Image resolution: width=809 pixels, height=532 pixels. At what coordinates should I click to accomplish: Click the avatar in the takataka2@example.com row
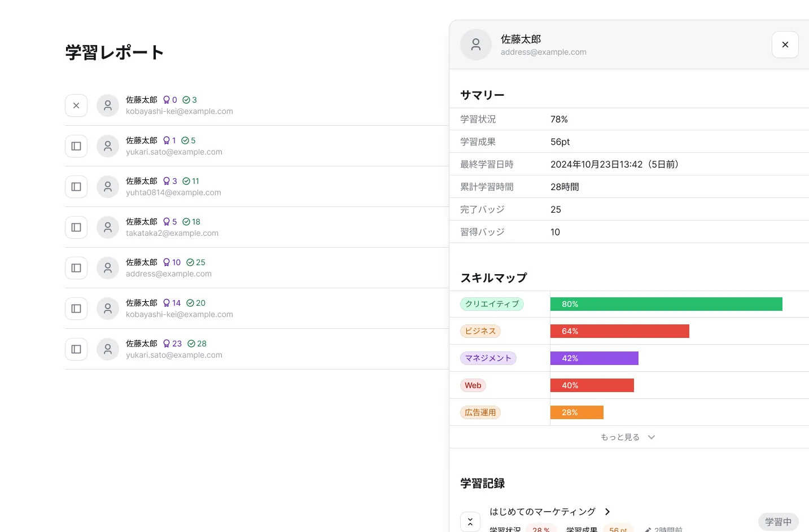tap(108, 227)
